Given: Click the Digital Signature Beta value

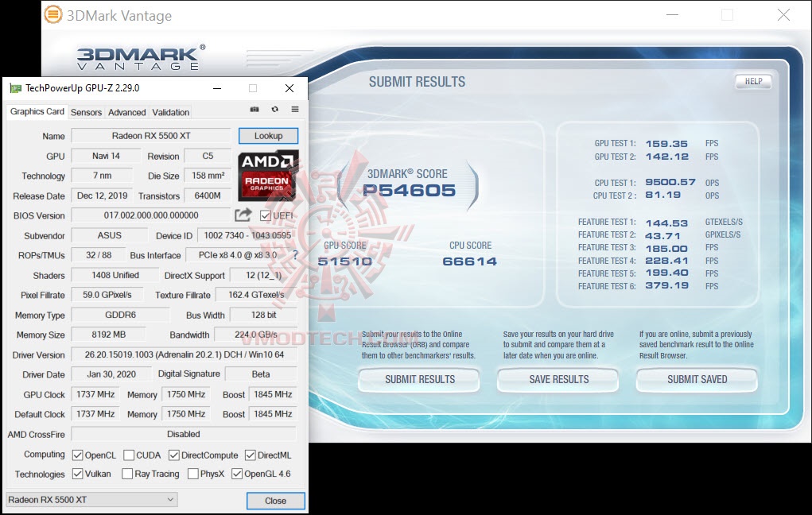Looking at the screenshot, I should point(261,374).
